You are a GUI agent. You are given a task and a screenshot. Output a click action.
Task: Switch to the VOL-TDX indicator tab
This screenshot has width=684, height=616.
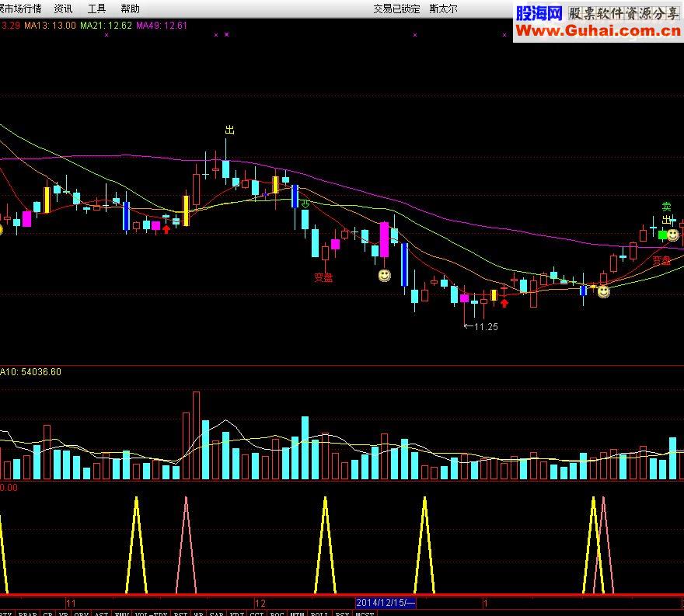pyautogui.click(x=151, y=614)
